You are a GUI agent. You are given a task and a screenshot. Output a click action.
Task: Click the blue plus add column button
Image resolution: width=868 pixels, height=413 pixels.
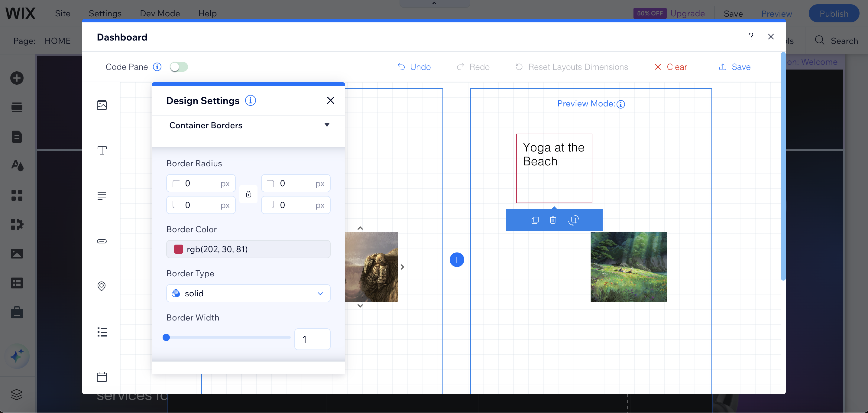click(x=457, y=260)
